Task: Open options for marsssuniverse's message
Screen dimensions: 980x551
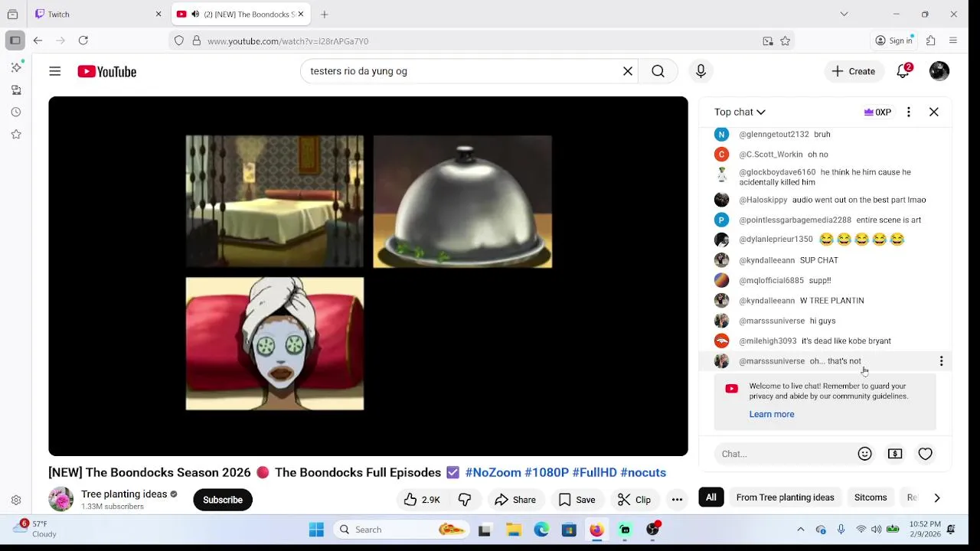Action: click(x=941, y=361)
